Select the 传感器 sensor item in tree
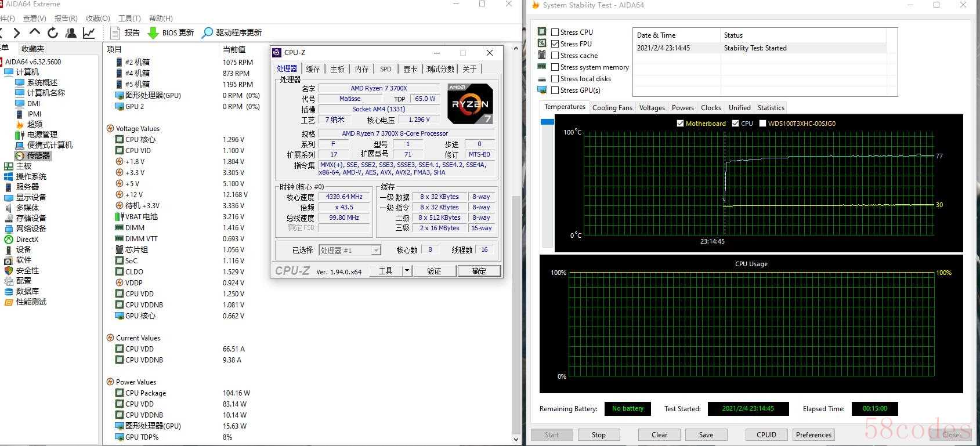The height and width of the screenshot is (446, 980). pos(38,155)
